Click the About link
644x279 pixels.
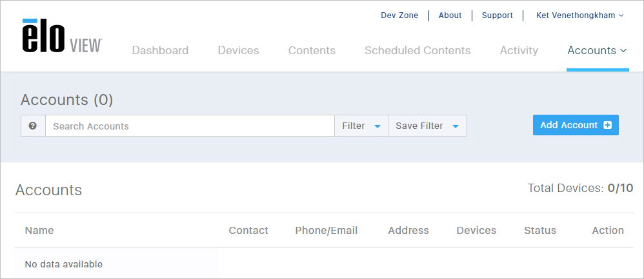click(x=450, y=15)
